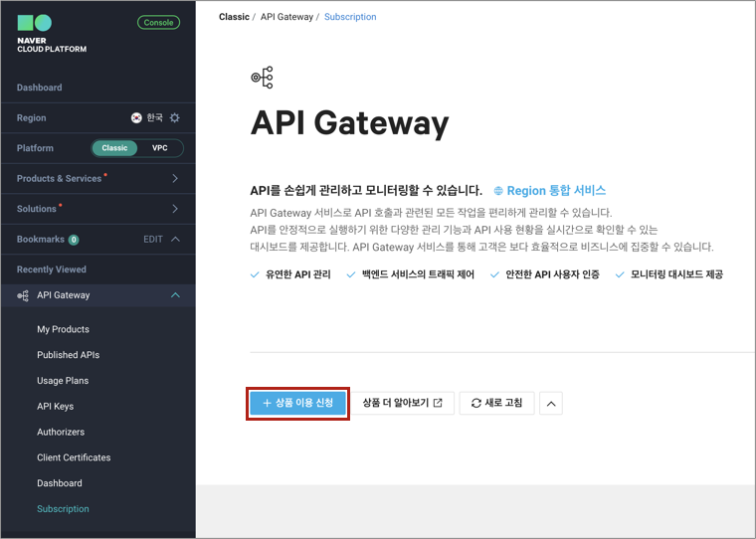Click API Gateway sidebar icon
This screenshot has width=756, height=539.
(23, 295)
